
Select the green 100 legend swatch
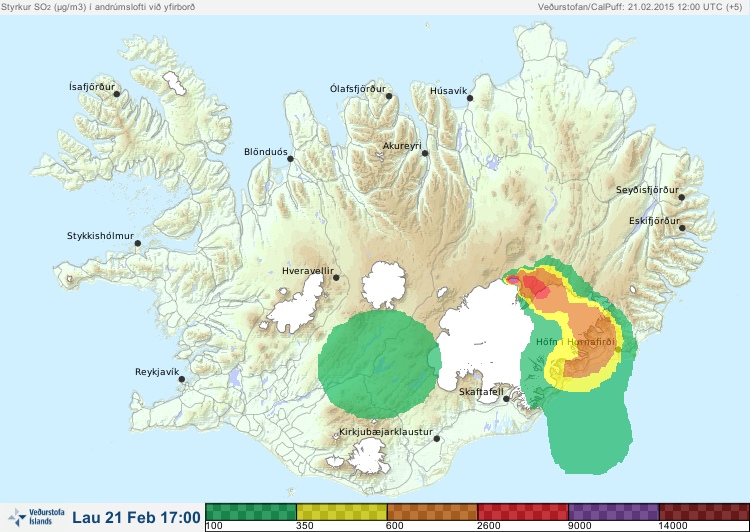(251, 511)
